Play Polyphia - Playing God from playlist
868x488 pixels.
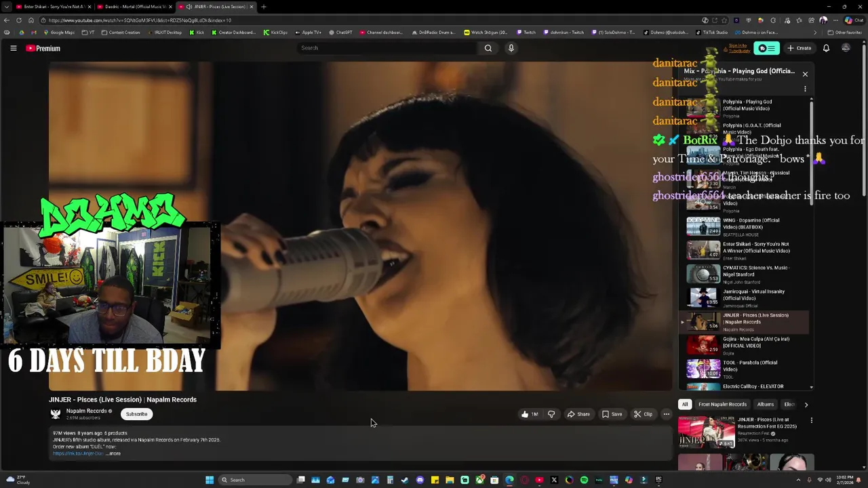pos(744,107)
